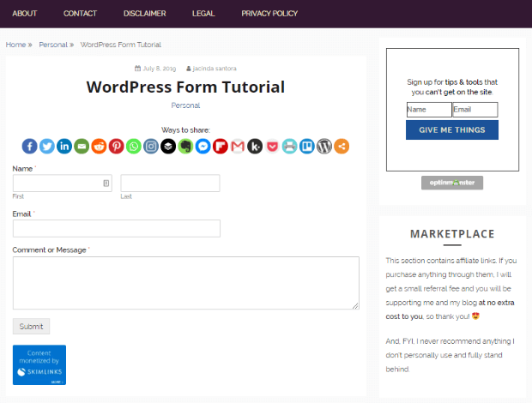This screenshot has height=403, width=532.
Task: Focus the form Email field
Action: (117, 228)
